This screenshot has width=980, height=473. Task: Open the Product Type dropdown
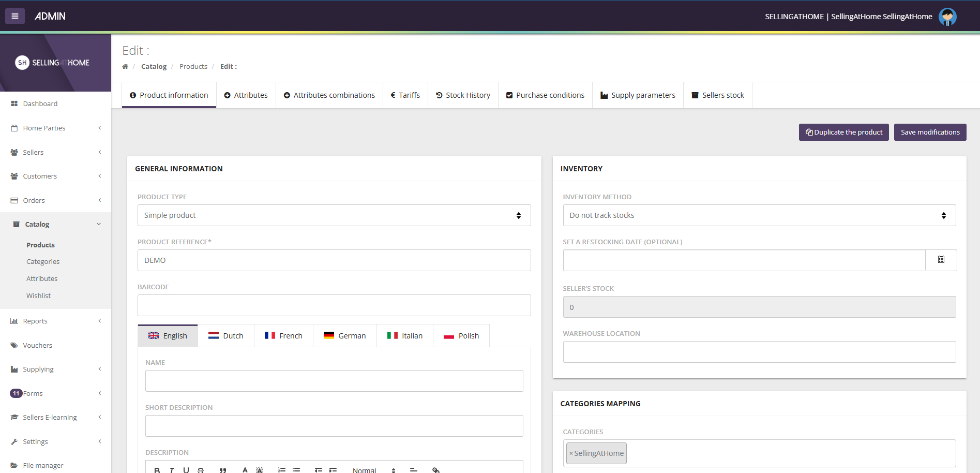[334, 215]
